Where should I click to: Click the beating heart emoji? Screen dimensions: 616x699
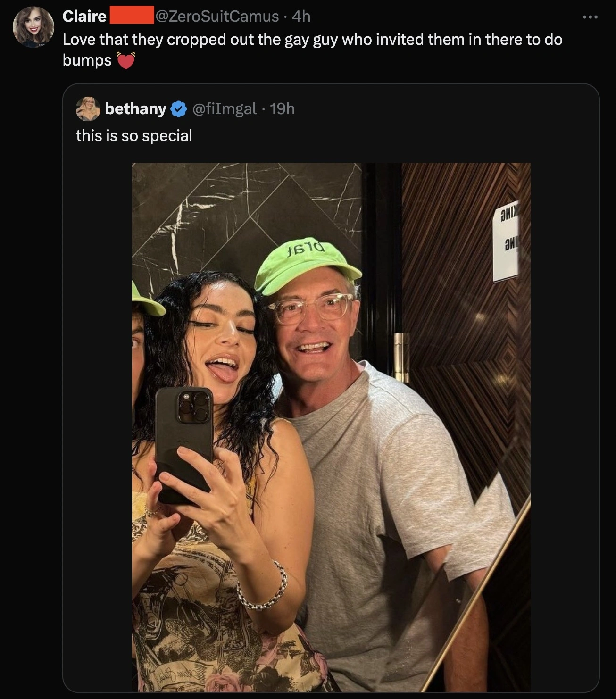click(125, 60)
